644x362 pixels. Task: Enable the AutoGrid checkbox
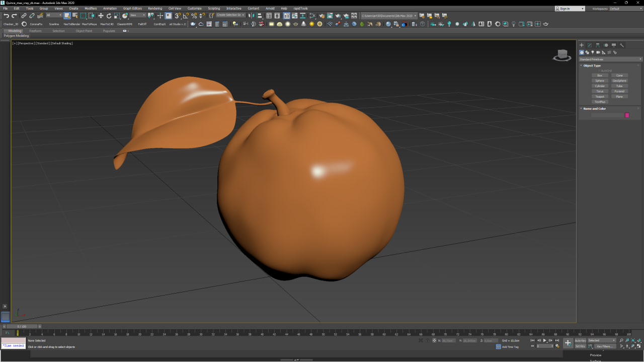click(600, 70)
